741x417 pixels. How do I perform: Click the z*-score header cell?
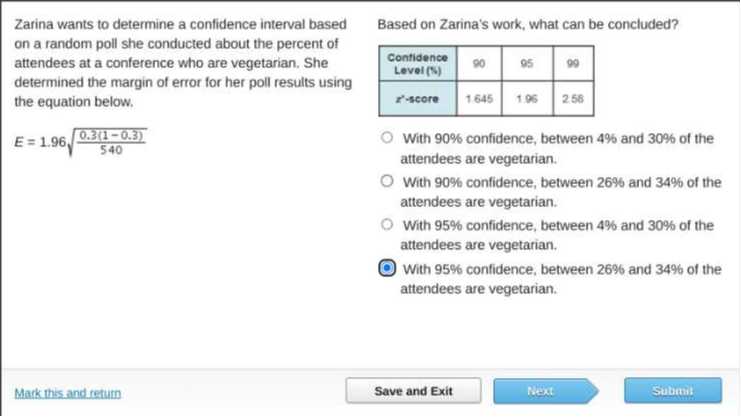(x=418, y=99)
